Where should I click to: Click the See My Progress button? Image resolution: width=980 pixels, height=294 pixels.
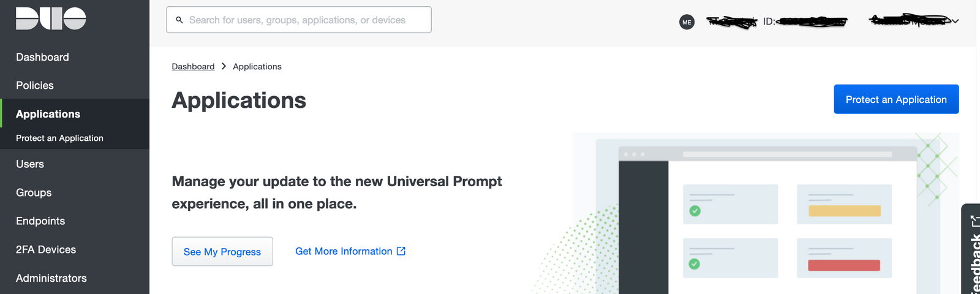(222, 252)
